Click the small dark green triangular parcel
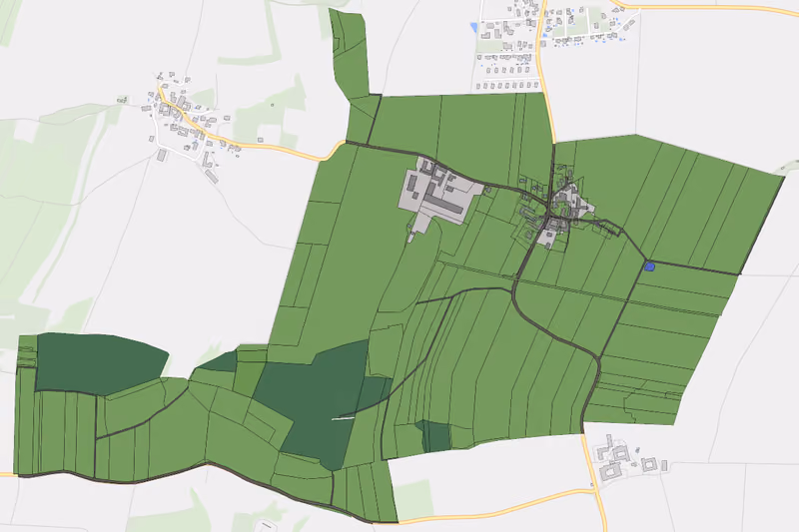Screen dimensions: 799x532 click(x=220, y=362)
